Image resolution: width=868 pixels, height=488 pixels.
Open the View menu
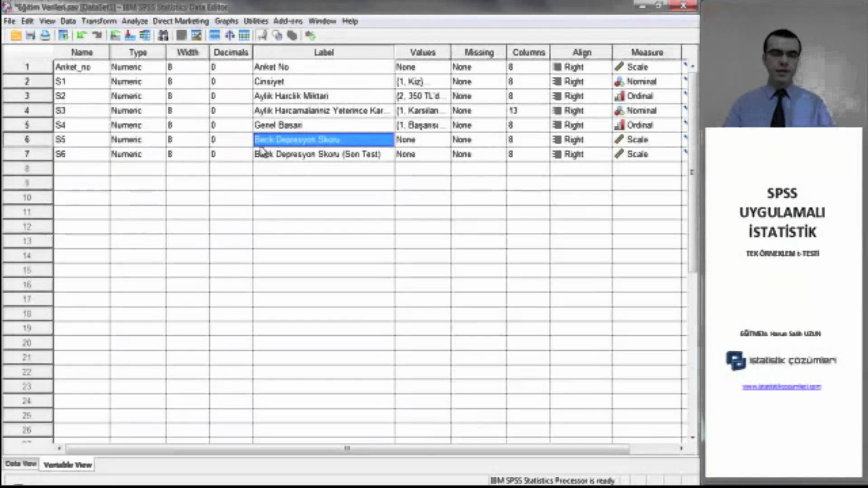pyautogui.click(x=47, y=21)
